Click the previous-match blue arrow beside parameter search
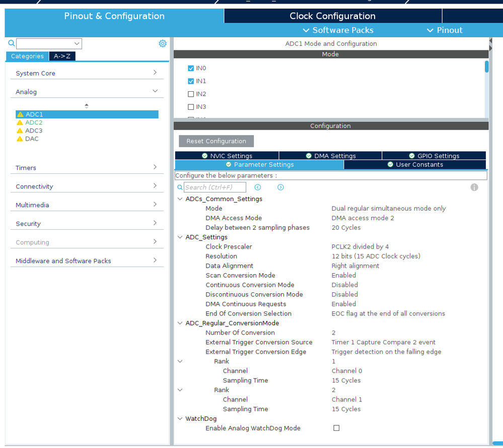Image resolution: width=503 pixels, height=448 pixels. tap(257, 187)
